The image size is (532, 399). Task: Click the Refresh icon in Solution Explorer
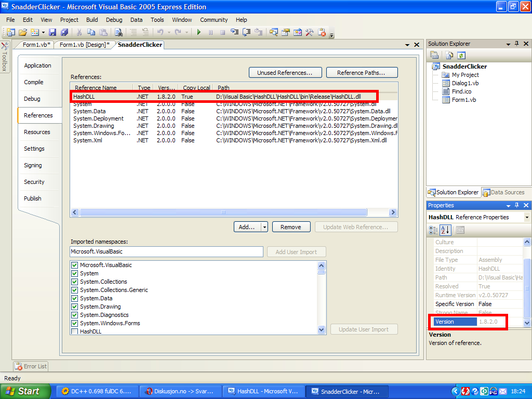[461, 55]
